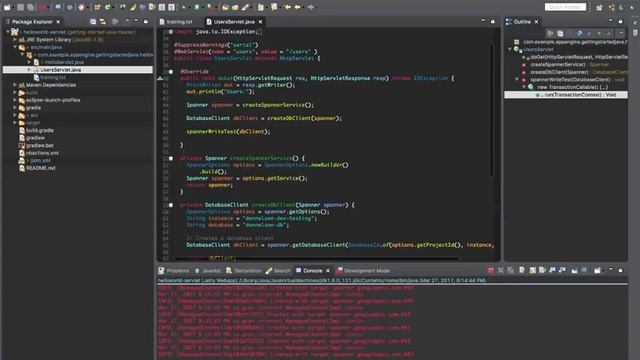Collapse the src/main/java folder
This screenshot has height=360, width=640.
coord(15,47)
